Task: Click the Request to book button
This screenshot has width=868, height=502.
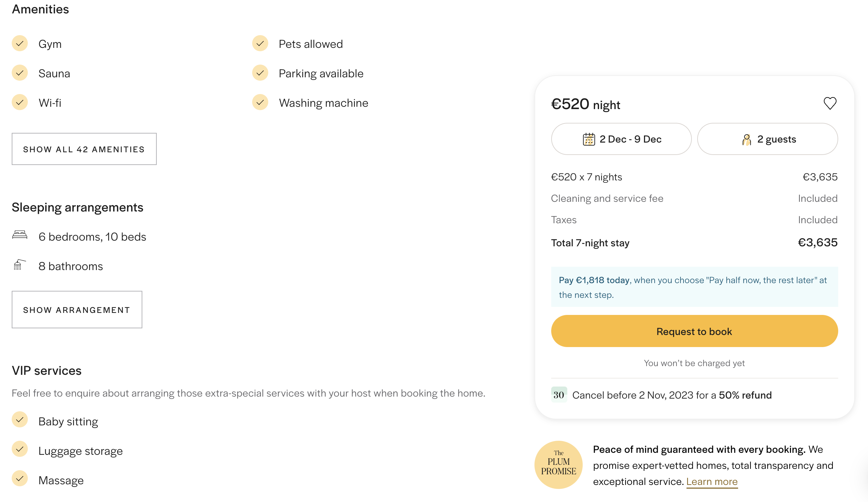Action: point(695,331)
